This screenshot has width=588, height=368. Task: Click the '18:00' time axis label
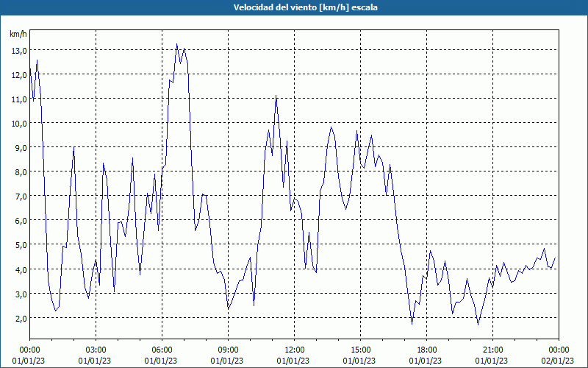pyautogui.click(x=426, y=350)
